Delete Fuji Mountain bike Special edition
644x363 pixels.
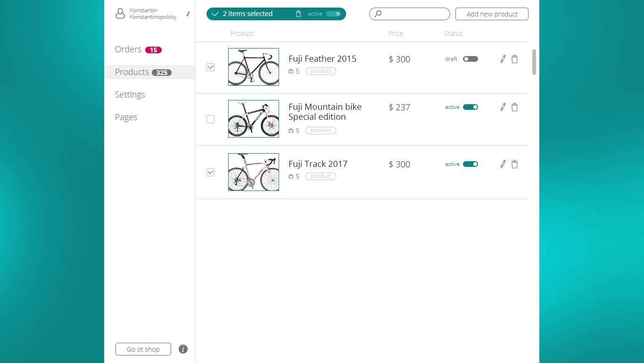[x=514, y=107]
